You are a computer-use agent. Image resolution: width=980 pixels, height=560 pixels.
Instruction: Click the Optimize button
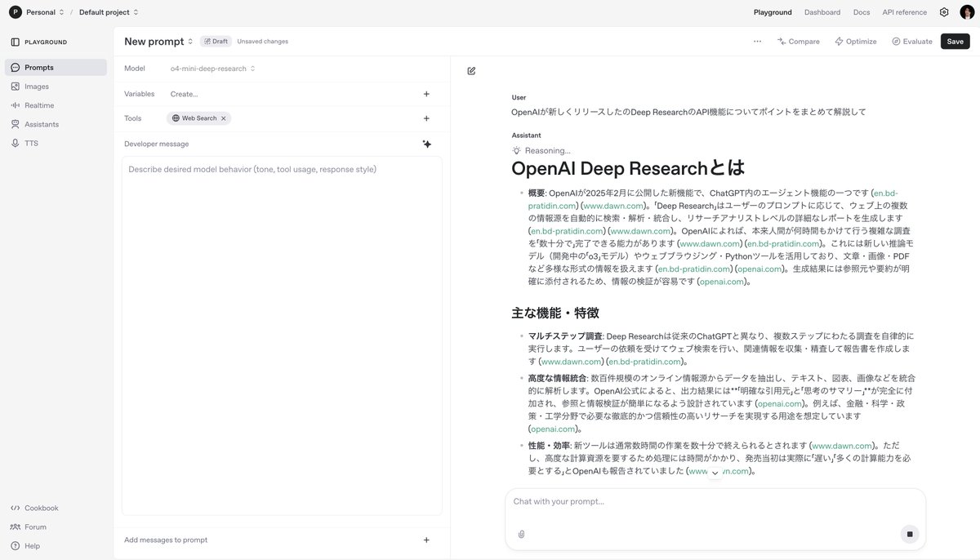[x=856, y=41]
